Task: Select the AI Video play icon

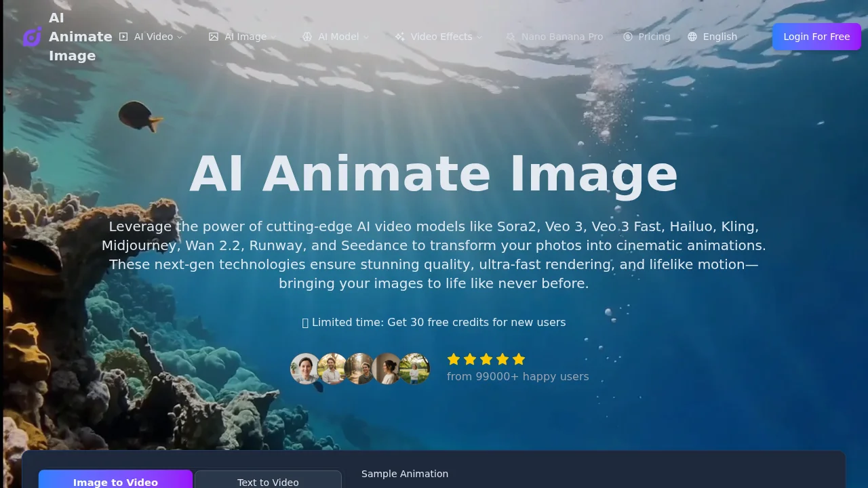Action: pyautogui.click(x=123, y=37)
